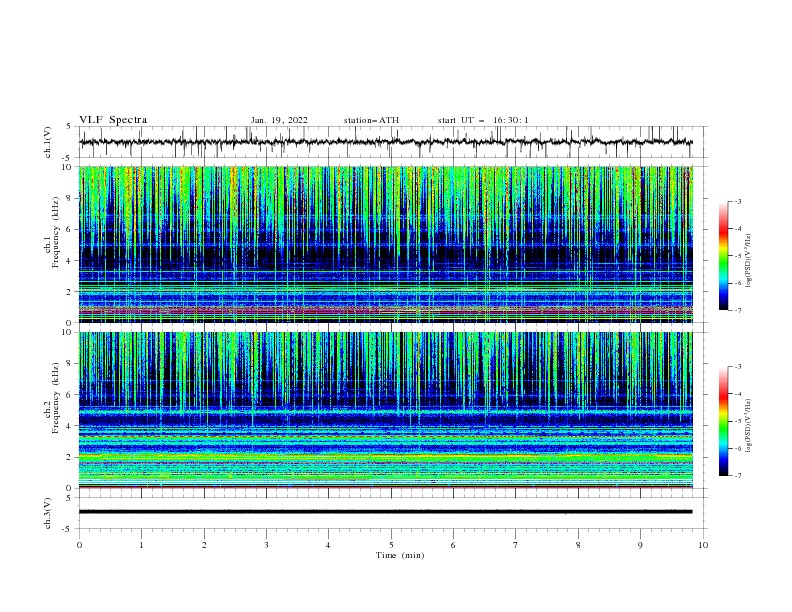Click the ch.1 Frequency (kHz) axis label

tap(52, 233)
